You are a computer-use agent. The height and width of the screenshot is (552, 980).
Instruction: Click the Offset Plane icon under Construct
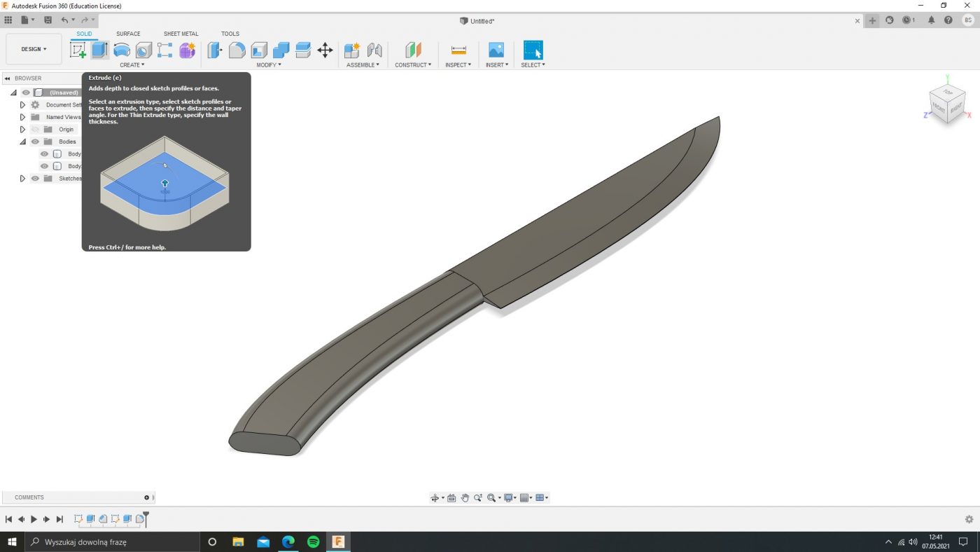(413, 50)
